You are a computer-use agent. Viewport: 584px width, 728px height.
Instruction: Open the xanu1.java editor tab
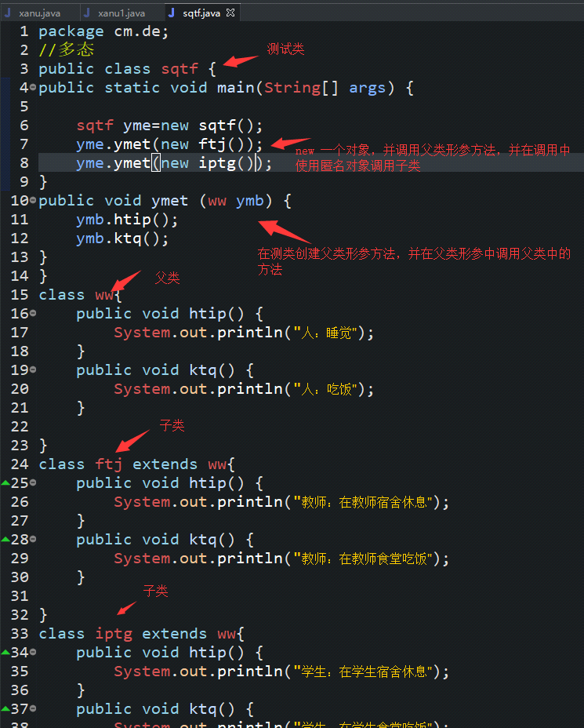pos(122,13)
